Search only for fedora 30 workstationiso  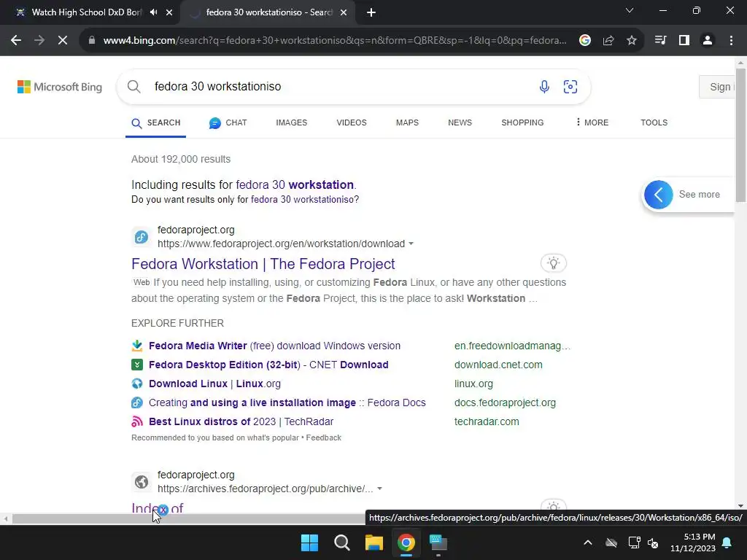click(x=303, y=200)
